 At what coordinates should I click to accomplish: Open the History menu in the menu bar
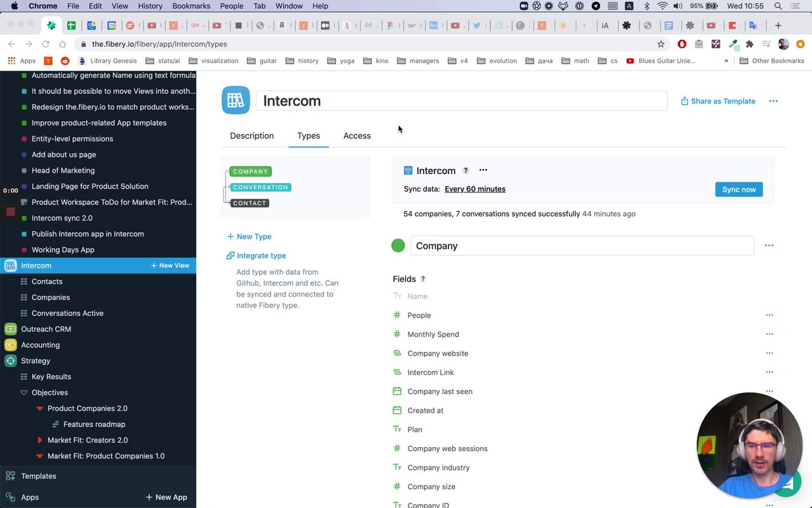(150, 6)
